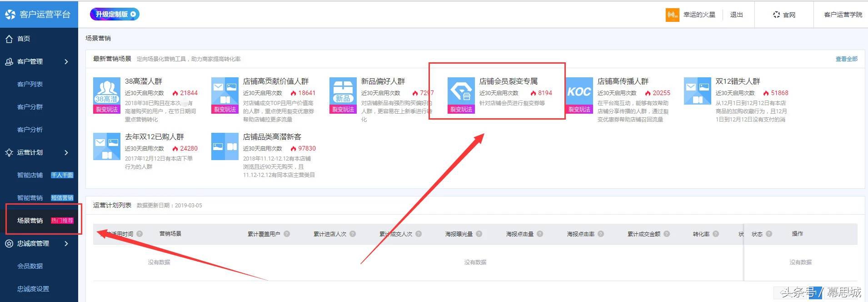
Task: Show help for 状态 column
Action: tap(769, 234)
